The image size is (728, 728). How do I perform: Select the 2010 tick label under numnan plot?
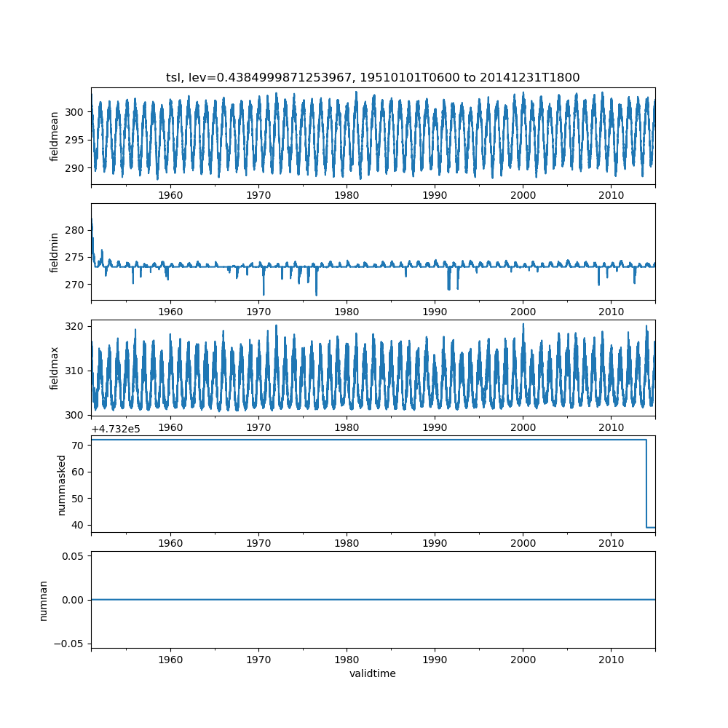pyautogui.click(x=611, y=659)
